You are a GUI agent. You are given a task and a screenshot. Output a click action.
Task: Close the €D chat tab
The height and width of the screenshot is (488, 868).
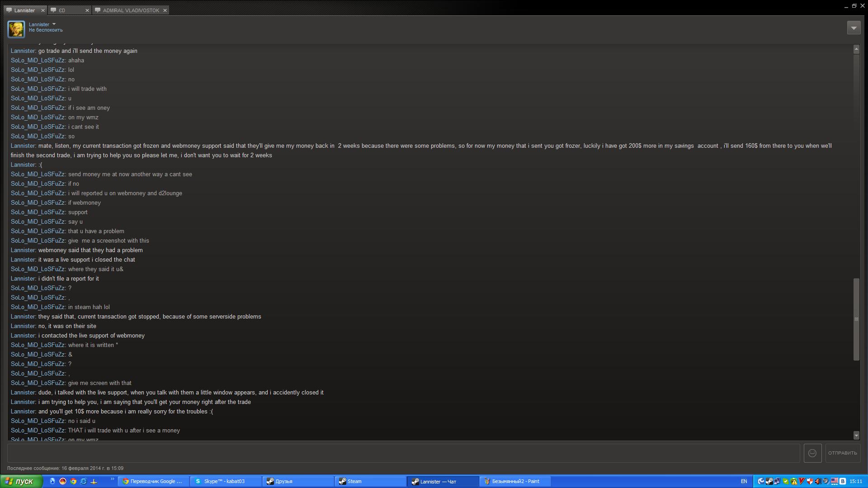pos(87,10)
